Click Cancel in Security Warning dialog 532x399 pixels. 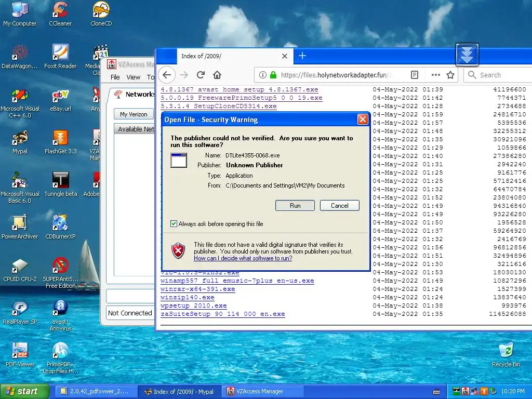point(339,206)
